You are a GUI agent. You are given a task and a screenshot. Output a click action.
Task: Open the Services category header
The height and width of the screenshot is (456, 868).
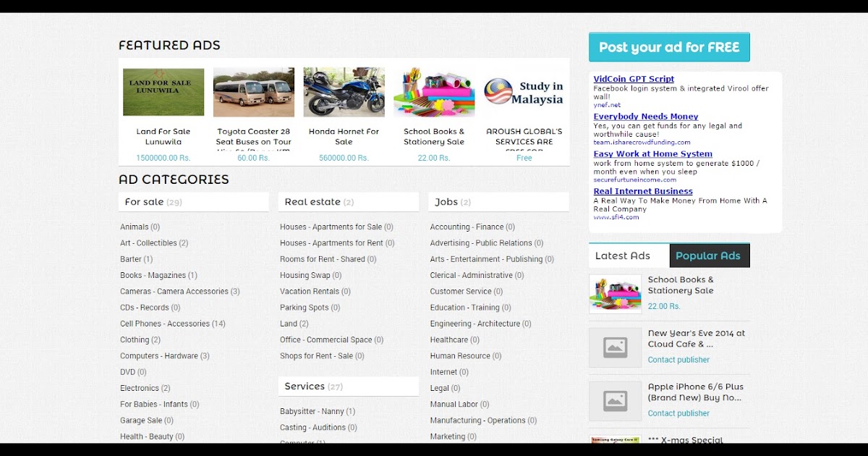349,387
